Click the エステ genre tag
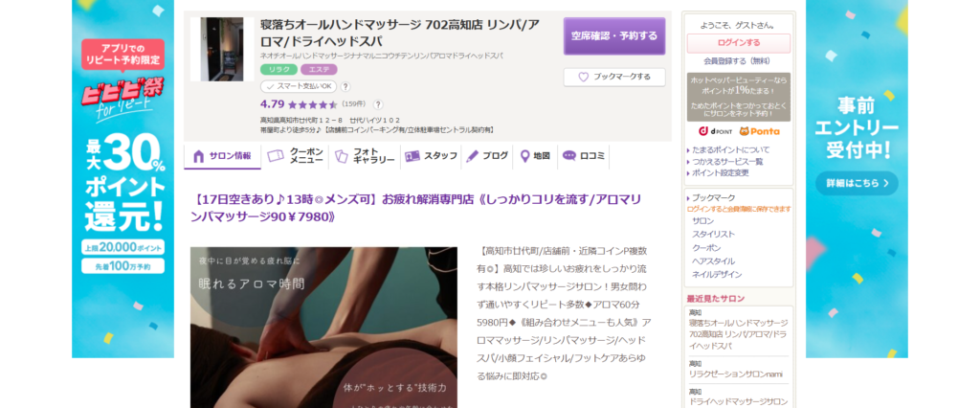Image resolution: width=980 pixels, height=408 pixels. pos(319,70)
